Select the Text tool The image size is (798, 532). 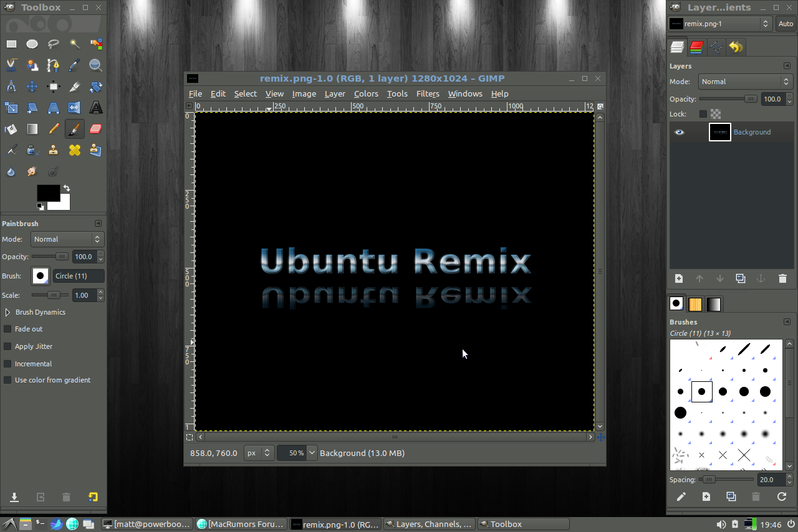(96, 108)
